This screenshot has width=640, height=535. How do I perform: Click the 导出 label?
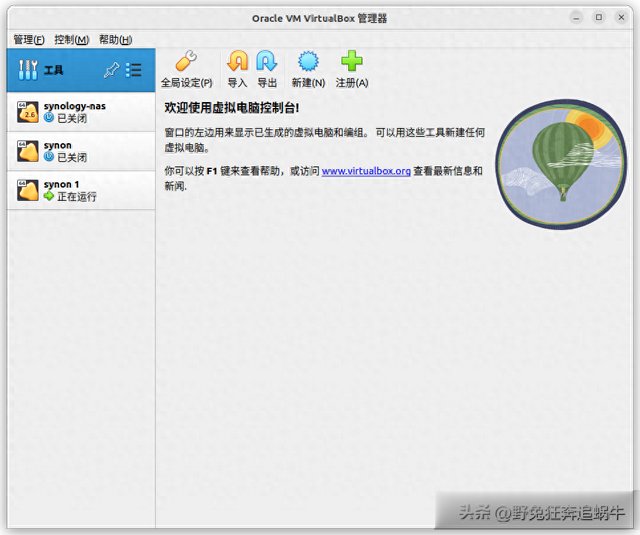(x=267, y=83)
